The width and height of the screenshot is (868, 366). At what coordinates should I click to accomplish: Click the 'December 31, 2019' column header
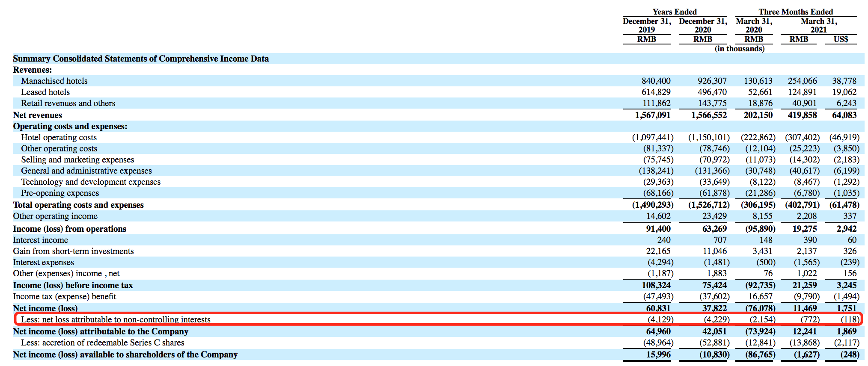pyautogui.click(x=647, y=25)
